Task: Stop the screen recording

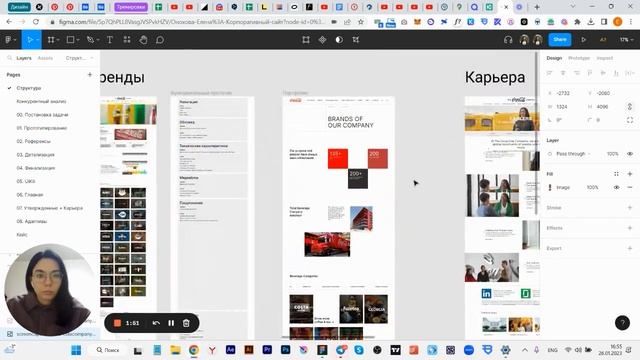Action: coord(117,323)
